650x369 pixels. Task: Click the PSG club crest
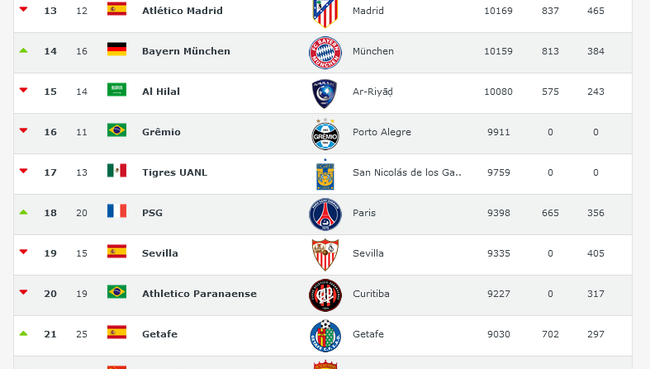325,214
